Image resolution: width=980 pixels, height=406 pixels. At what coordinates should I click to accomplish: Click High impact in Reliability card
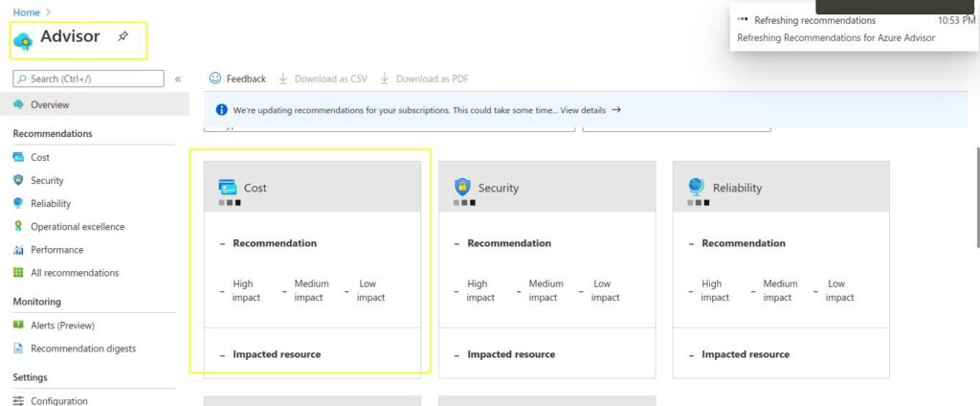(714, 290)
